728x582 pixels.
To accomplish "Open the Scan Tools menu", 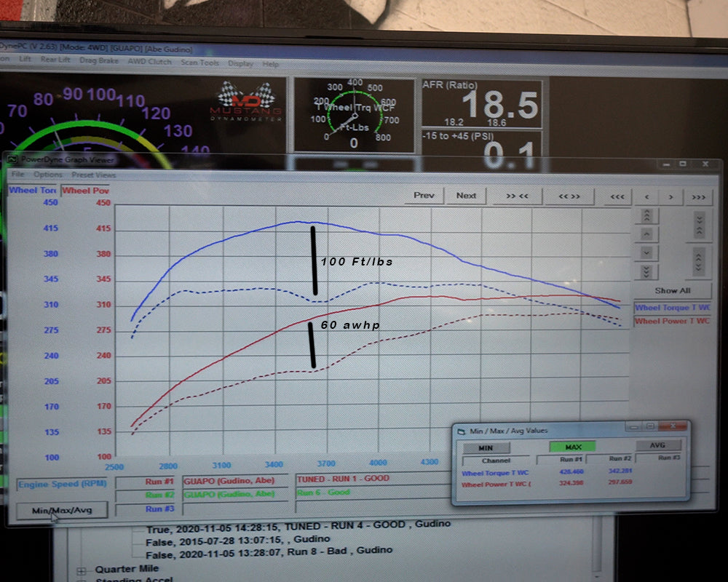I will click(199, 63).
